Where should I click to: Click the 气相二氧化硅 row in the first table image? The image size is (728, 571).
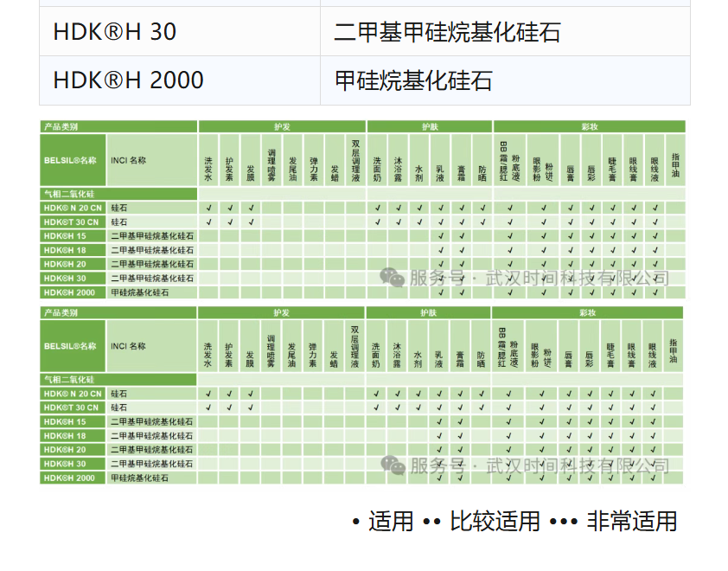pos(69,195)
